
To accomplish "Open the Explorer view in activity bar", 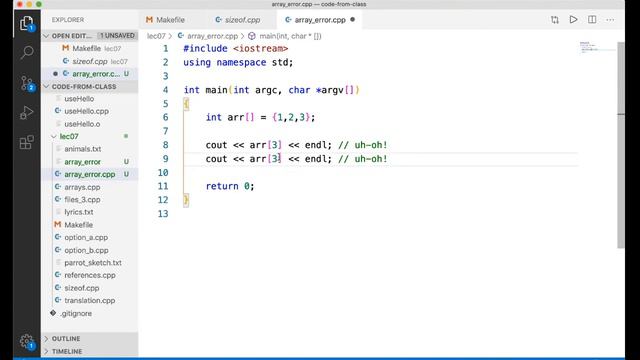I will pos(27,23).
